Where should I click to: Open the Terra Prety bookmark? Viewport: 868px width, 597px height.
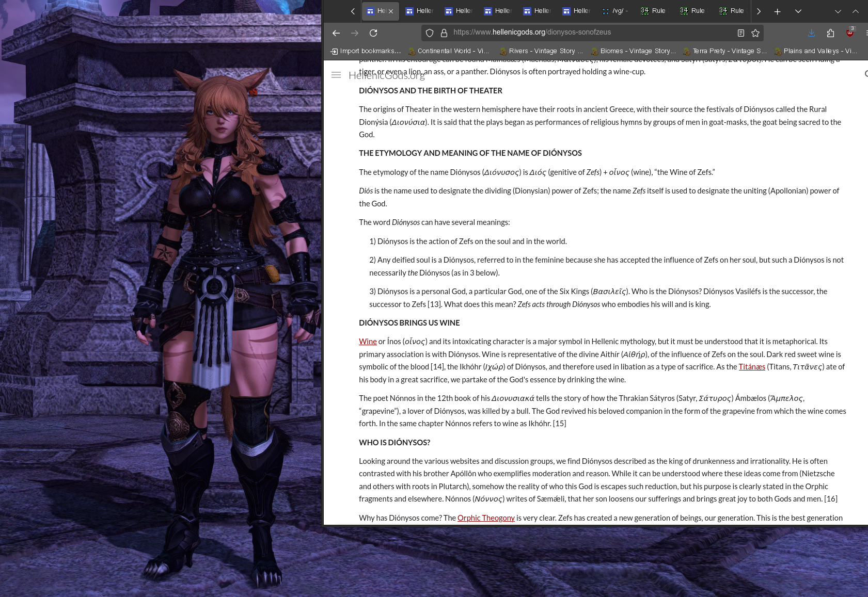click(725, 51)
